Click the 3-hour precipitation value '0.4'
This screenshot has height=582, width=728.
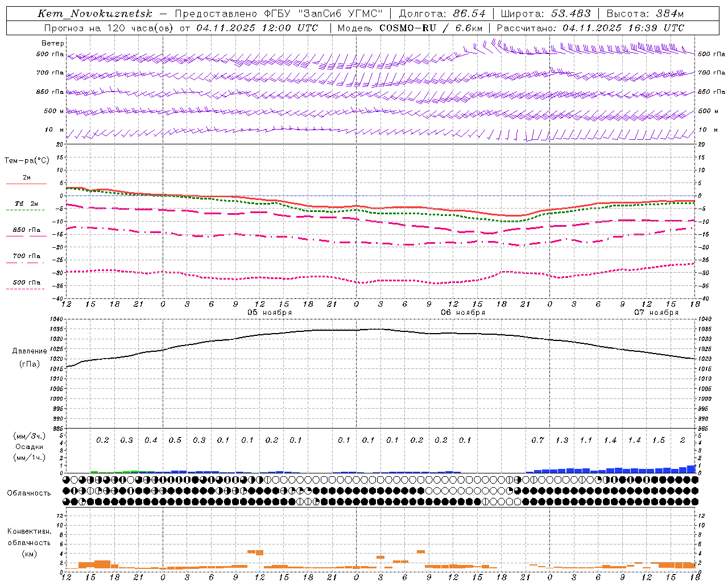tap(151, 440)
